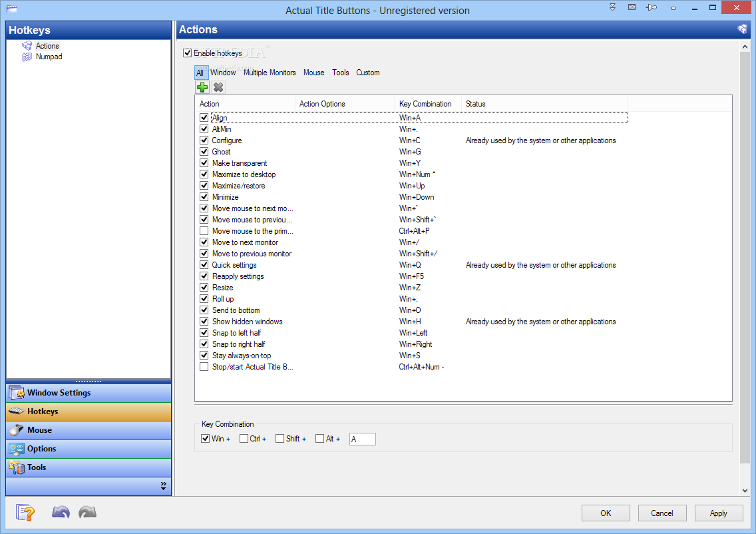The height and width of the screenshot is (534, 756).
Task: Click the sidebar splitter grip dots
Action: (x=89, y=381)
